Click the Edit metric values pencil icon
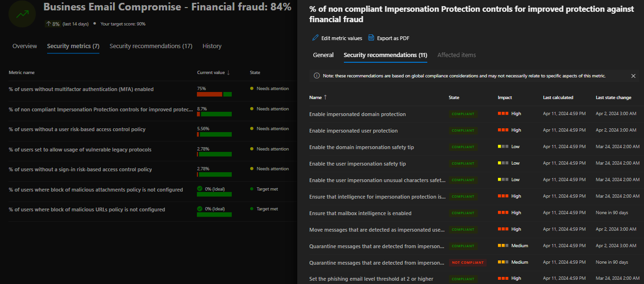 click(x=316, y=38)
